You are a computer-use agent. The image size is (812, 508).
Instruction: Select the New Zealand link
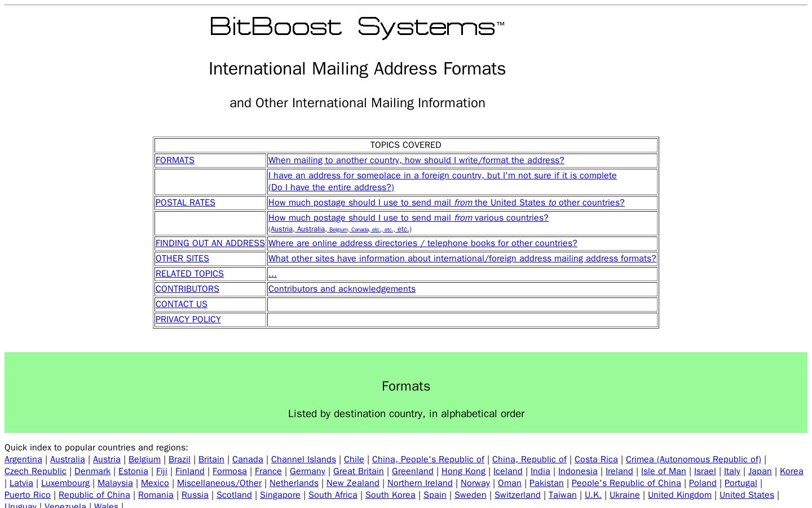353,483
